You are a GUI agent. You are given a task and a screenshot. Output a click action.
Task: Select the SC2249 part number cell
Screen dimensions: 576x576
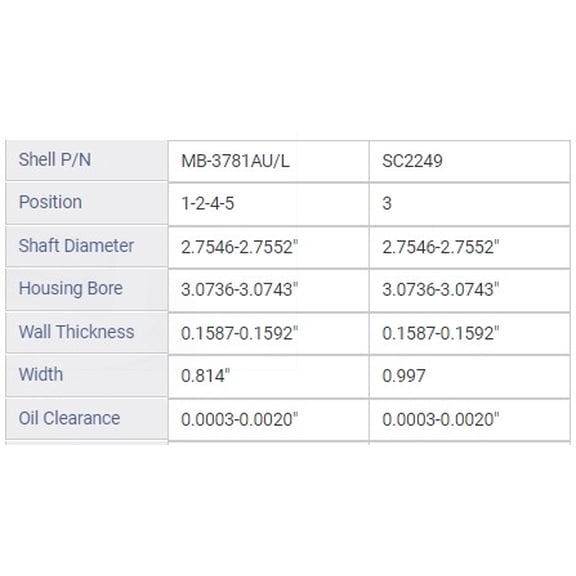click(x=469, y=161)
